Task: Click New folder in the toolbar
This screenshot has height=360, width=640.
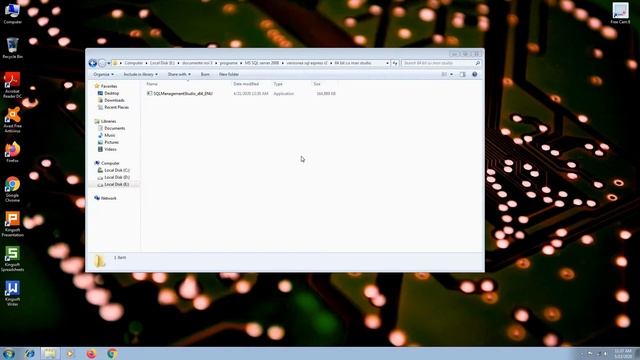Action: pos(229,74)
